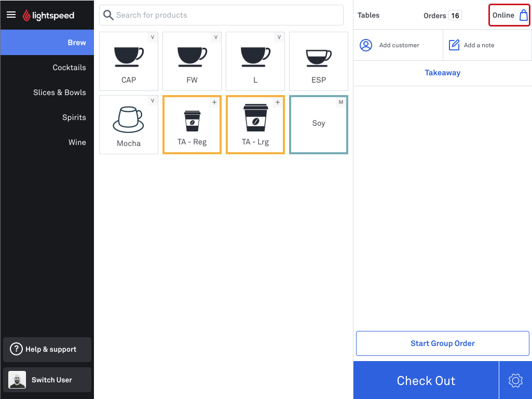Image resolution: width=532 pixels, height=399 pixels.
Task: Select the CAP coffee cup product
Action: [x=129, y=61]
